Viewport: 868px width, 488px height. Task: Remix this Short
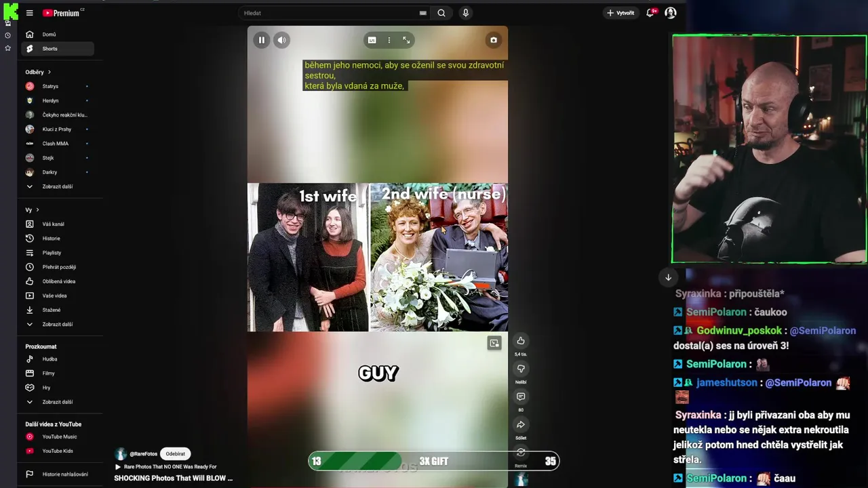tap(521, 453)
